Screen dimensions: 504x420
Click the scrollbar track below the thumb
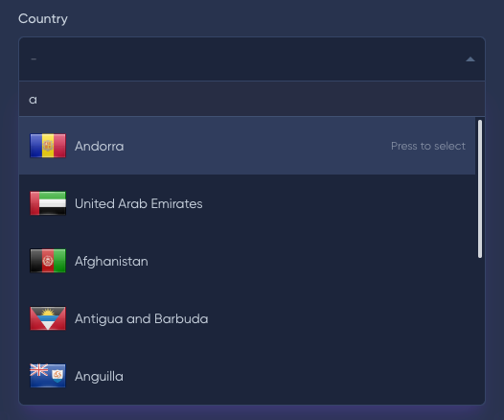click(x=480, y=328)
